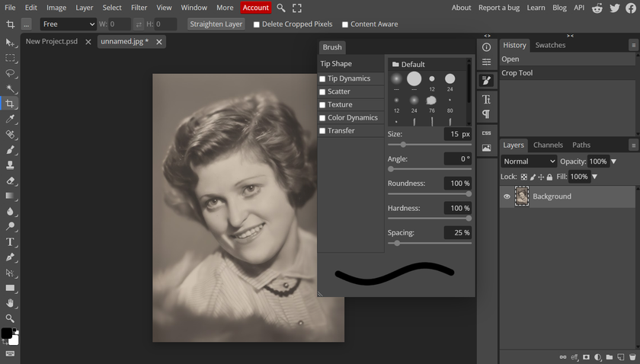Open the Character panel icon

pos(487,99)
